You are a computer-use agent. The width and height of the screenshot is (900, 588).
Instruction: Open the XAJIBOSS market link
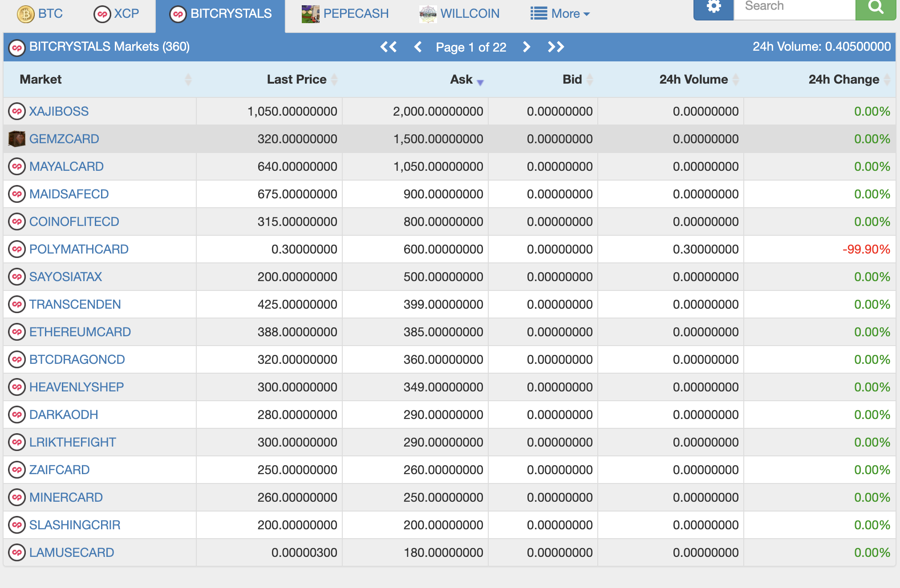tap(59, 111)
